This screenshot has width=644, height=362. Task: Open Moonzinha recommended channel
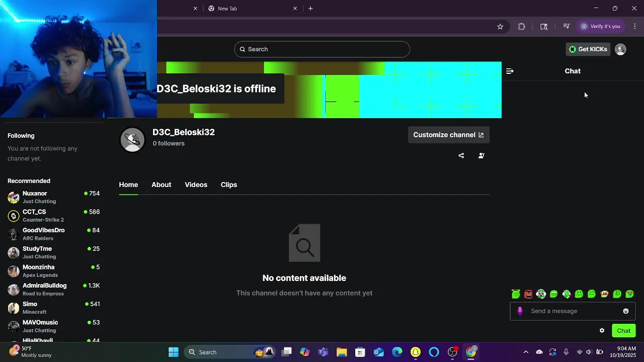[x=53, y=271]
